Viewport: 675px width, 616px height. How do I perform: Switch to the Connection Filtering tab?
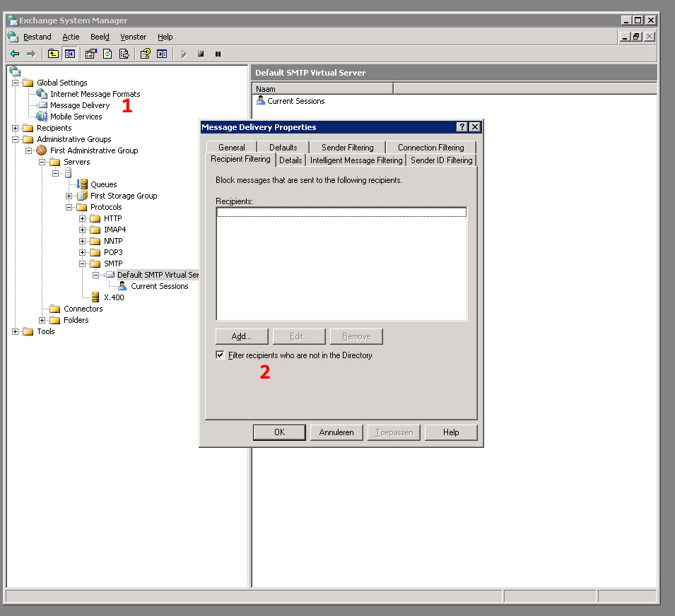pyautogui.click(x=431, y=147)
